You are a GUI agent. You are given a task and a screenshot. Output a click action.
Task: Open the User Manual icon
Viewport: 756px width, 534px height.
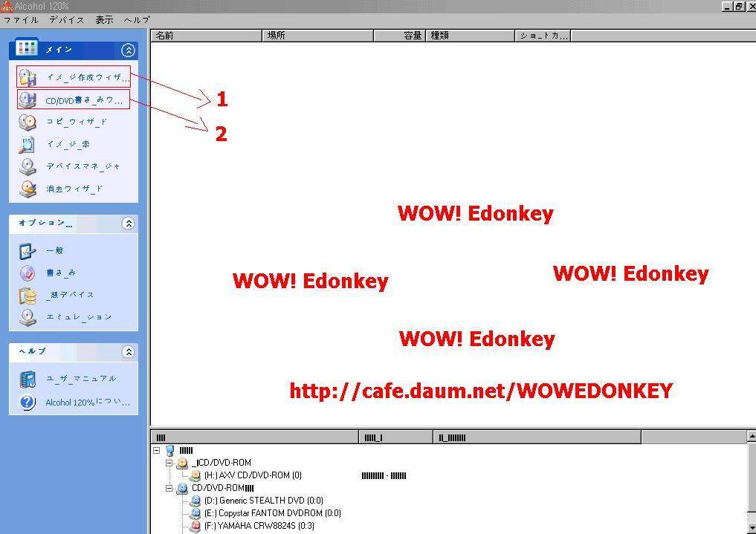click(28, 379)
